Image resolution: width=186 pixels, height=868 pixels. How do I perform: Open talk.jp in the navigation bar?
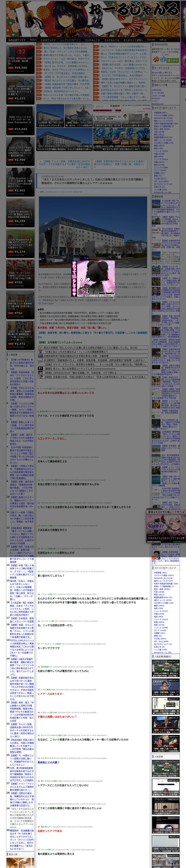pos(163,40)
